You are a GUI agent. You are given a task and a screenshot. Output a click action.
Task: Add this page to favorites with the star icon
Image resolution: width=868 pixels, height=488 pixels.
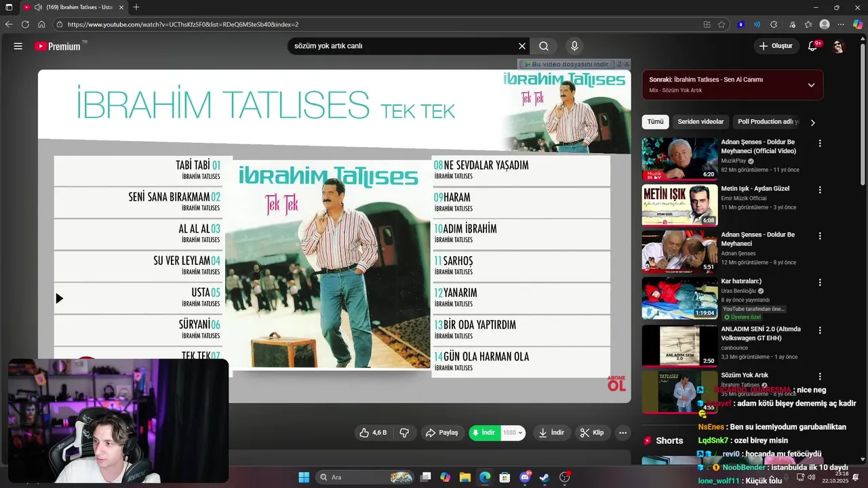722,24
